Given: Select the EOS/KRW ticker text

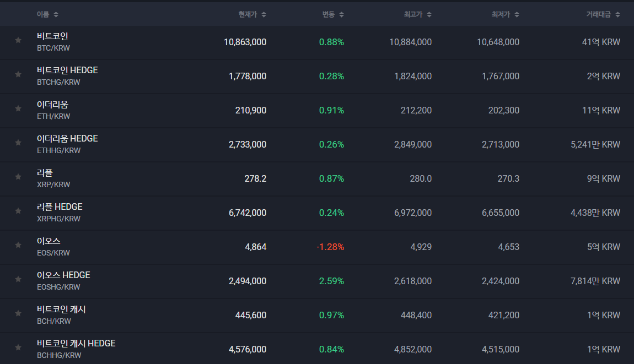Looking at the screenshot, I should 53,253.
